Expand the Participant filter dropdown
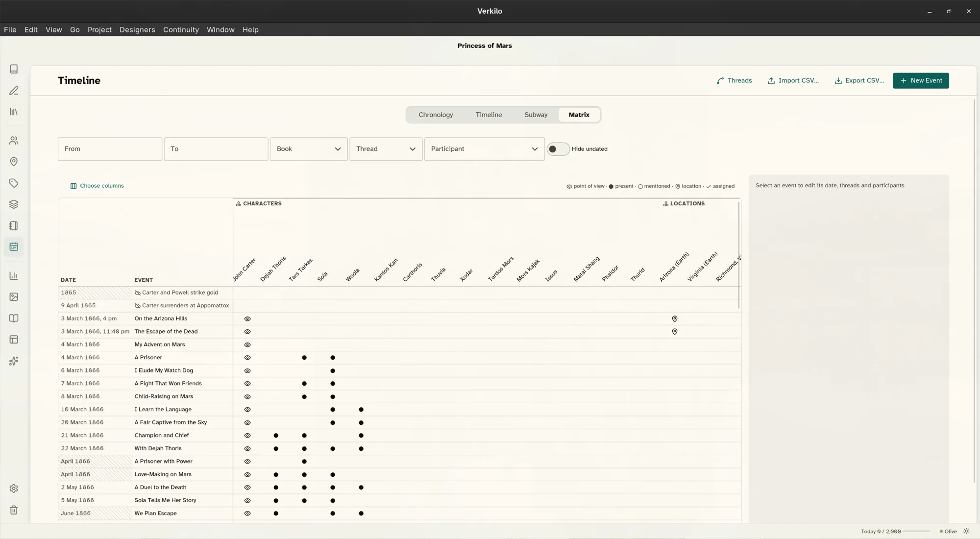The width and height of the screenshot is (980, 539). (485, 149)
